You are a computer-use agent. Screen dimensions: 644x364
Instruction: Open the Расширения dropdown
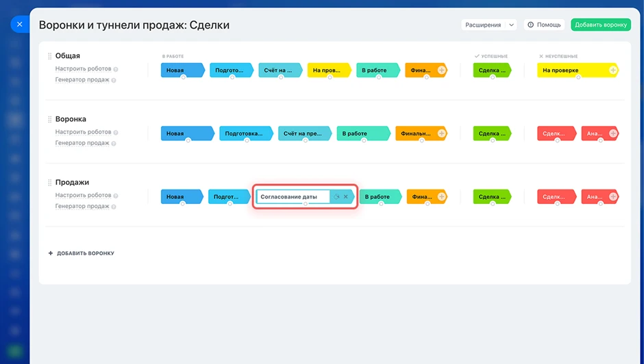click(x=489, y=25)
